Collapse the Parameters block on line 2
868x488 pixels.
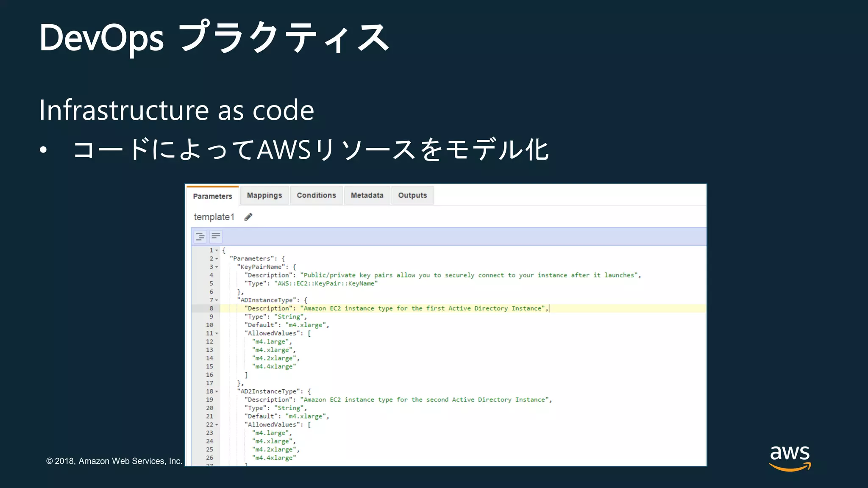click(217, 259)
